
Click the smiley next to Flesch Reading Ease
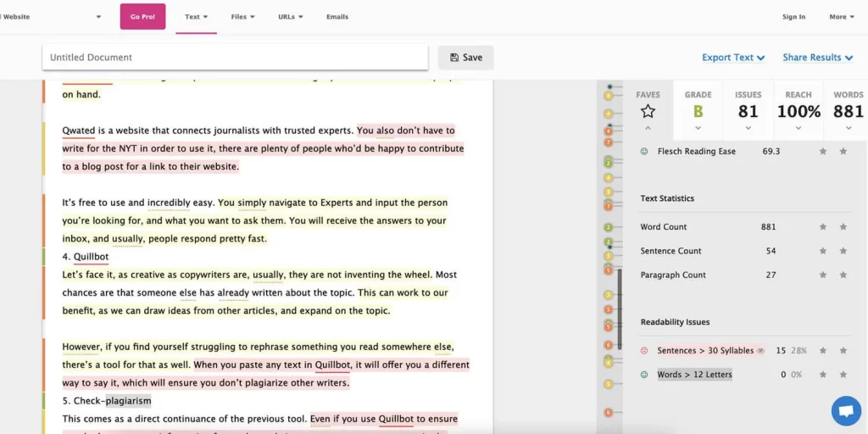coord(644,151)
